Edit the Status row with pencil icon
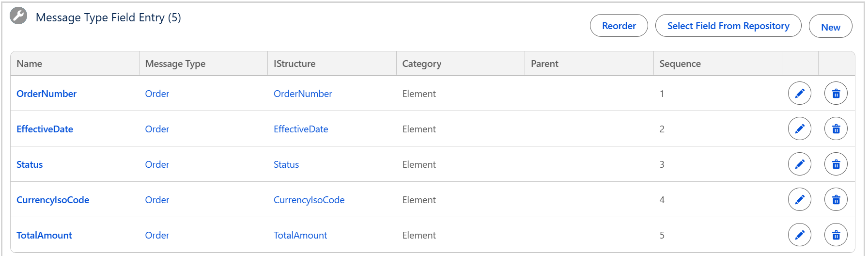The image size is (868, 256). [x=799, y=164]
